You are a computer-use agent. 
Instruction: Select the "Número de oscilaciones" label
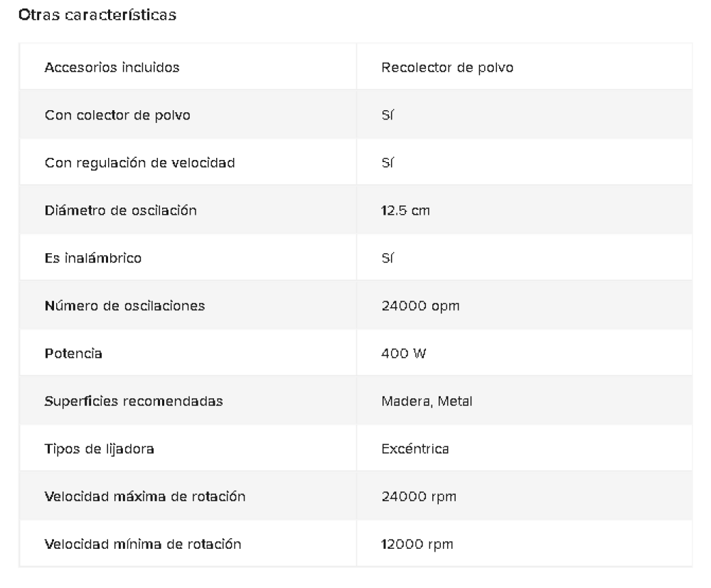(124, 306)
